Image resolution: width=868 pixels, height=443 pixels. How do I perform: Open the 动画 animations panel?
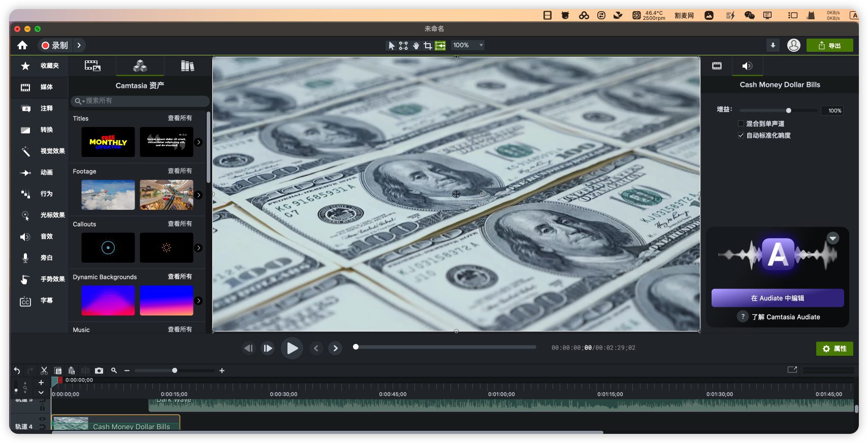coord(40,172)
